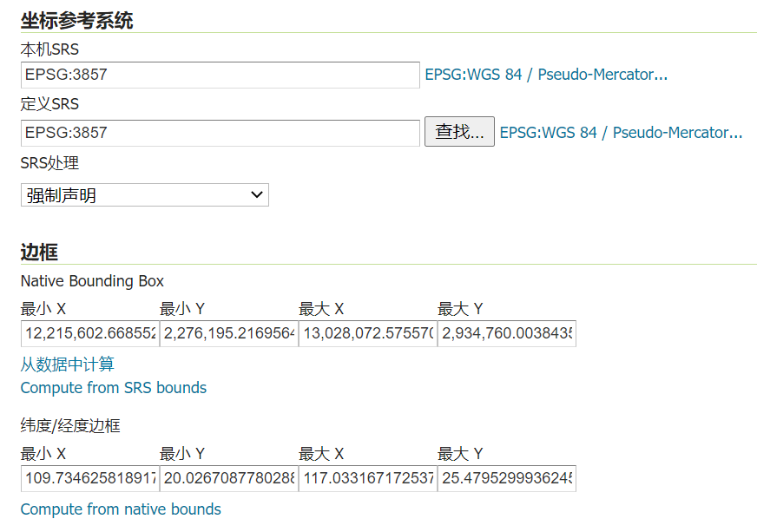Open the Pseudo-Mercator link next to 本机SRS
This screenshot has height=532, width=757.
tap(545, 75)
